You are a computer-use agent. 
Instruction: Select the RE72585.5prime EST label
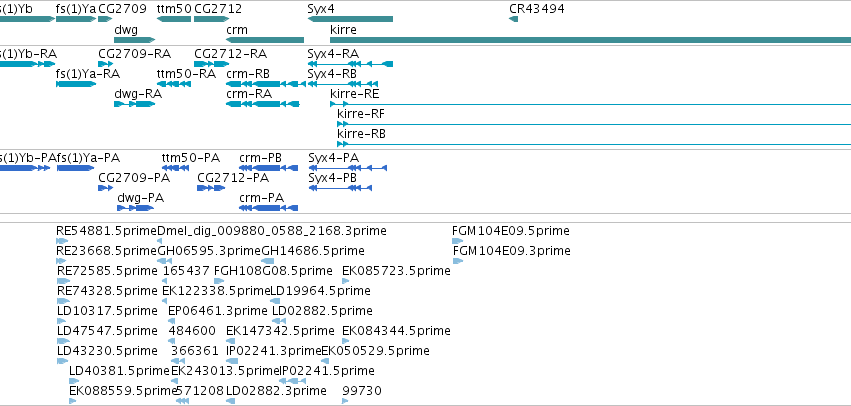(x=106, y=270)
